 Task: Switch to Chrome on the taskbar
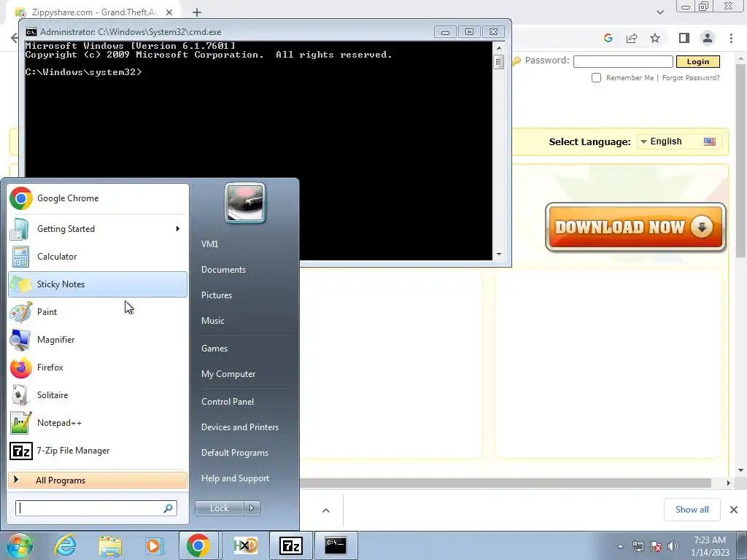click(198, 545)
